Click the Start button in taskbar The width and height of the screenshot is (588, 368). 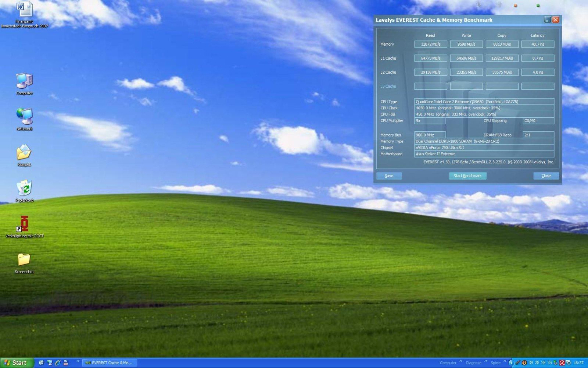17,362
